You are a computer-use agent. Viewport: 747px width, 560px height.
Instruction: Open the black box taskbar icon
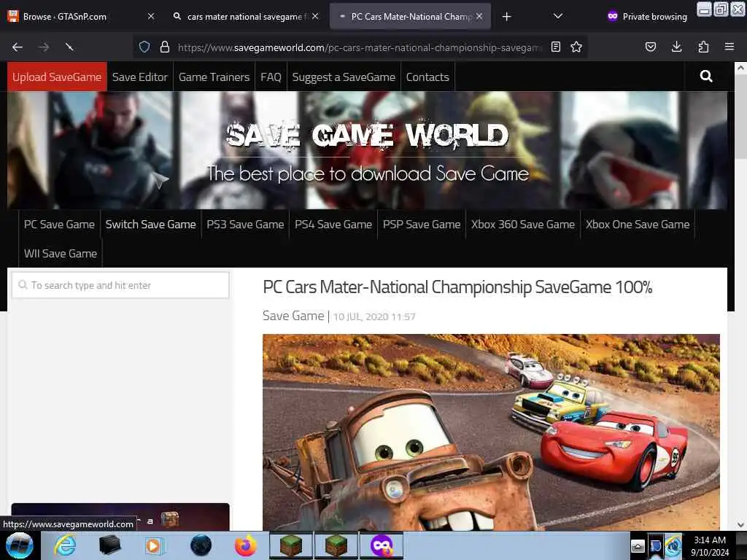coord(109,545)
